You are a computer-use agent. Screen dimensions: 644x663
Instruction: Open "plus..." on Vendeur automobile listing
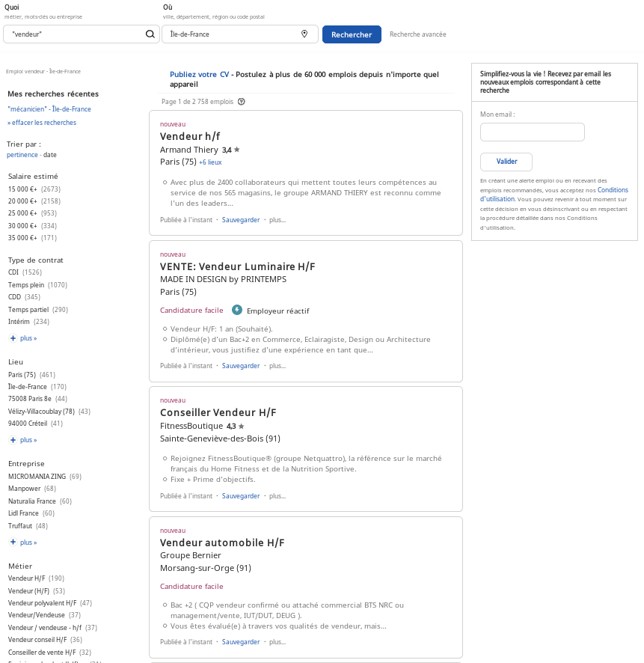pyautogui.click(x=277, y=642)
